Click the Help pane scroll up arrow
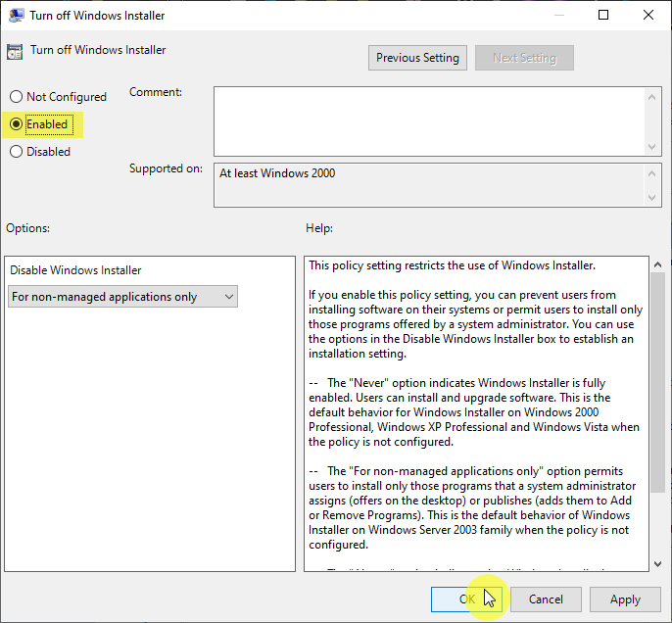This screenshot has height=623, width=672. [656, 265]
